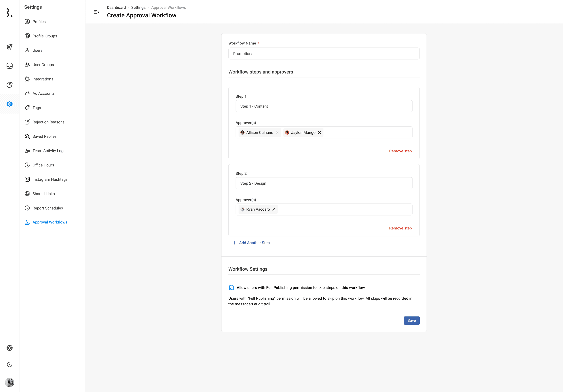Uncheck allow Full Publishing skip steps
The image size is (563, 392).
231,288
